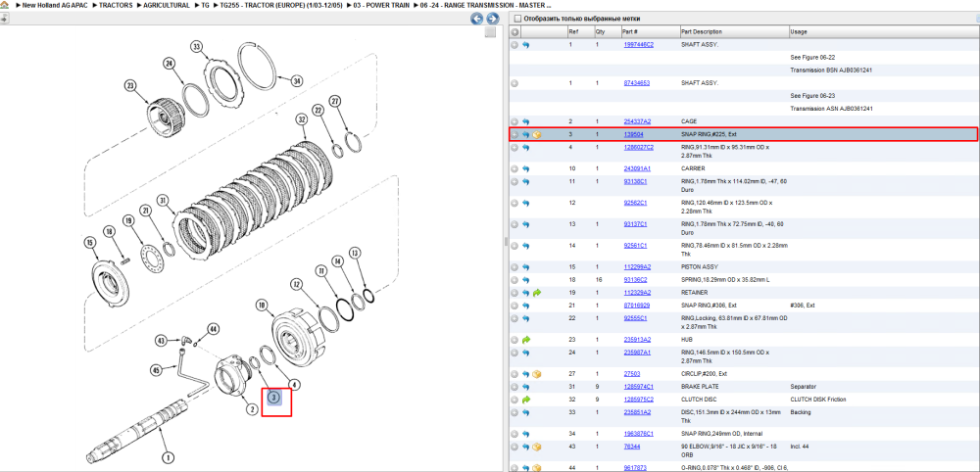Click the yellow box icon for CIRCLIP #200
980x472 pixels.
pyautogui.click(x=537, y=374)
